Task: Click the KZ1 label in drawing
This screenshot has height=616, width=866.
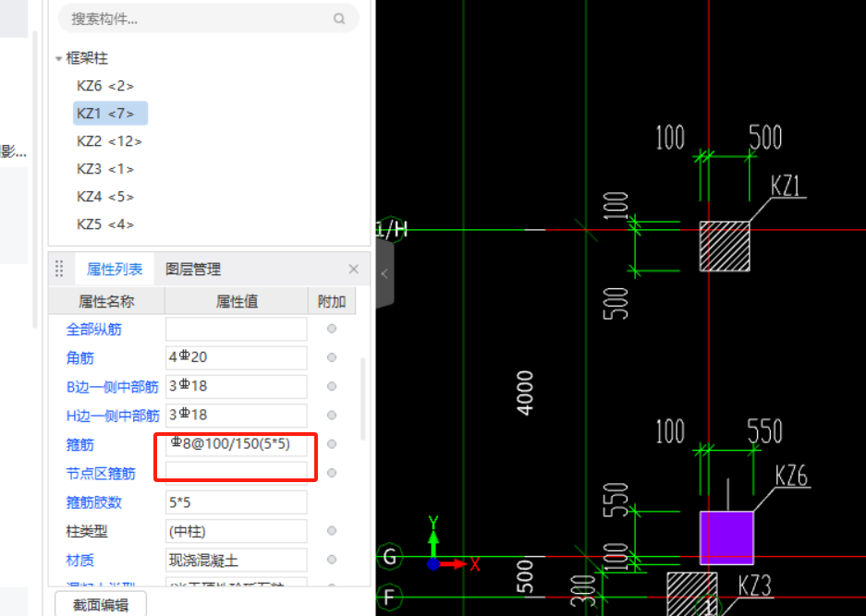Action: [785, 187]
